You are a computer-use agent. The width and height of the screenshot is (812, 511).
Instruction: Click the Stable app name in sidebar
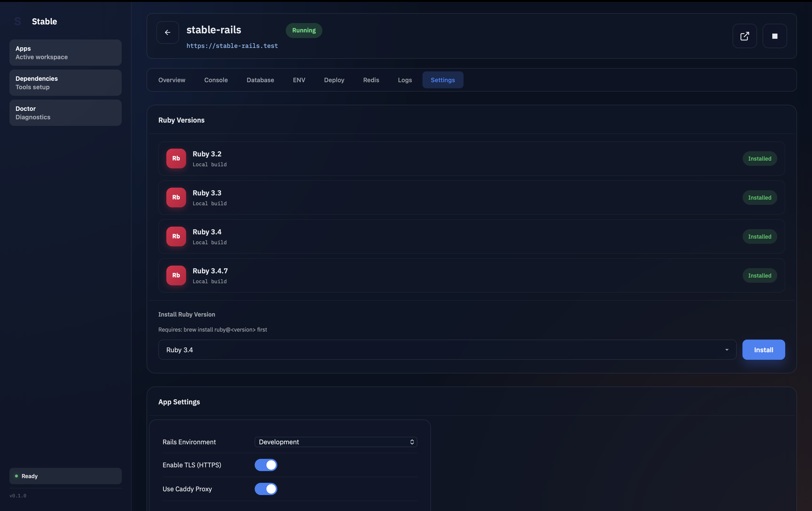pos(44,22)
